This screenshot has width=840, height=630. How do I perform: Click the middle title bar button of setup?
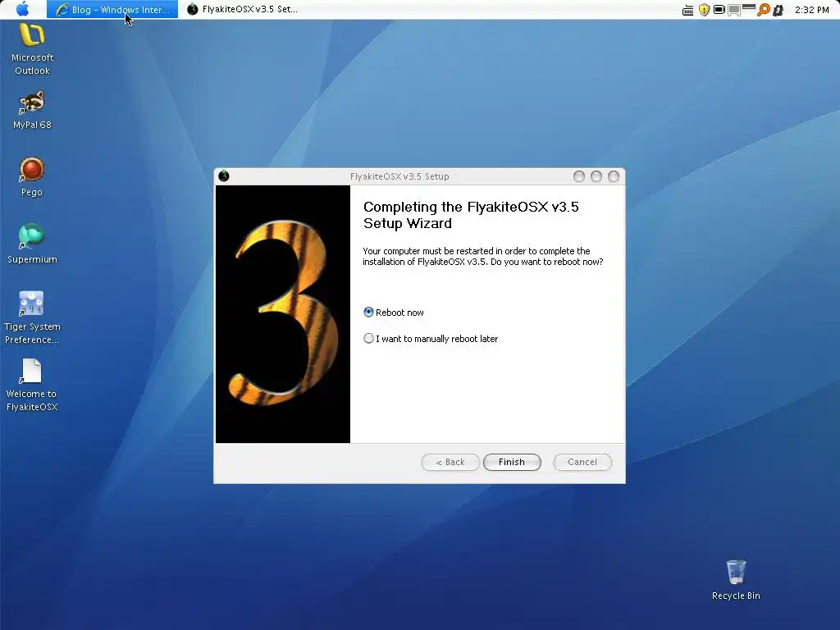click(x=596, y=176)
